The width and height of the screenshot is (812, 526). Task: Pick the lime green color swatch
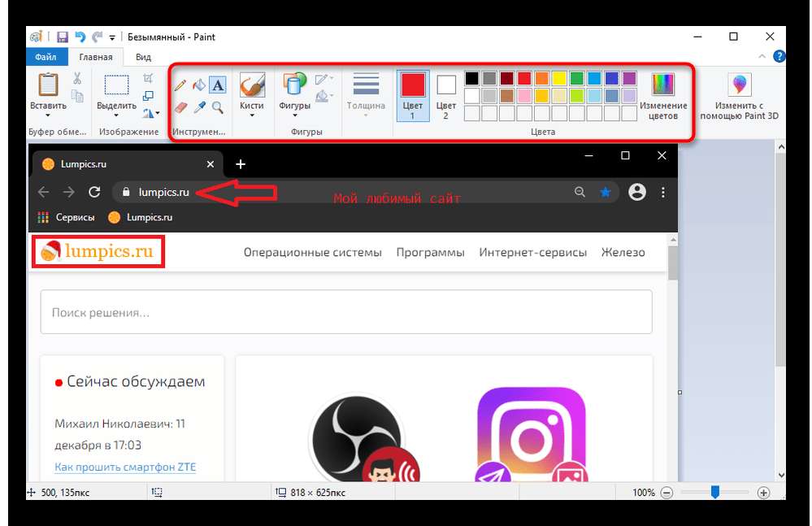[x=576, y=96]
